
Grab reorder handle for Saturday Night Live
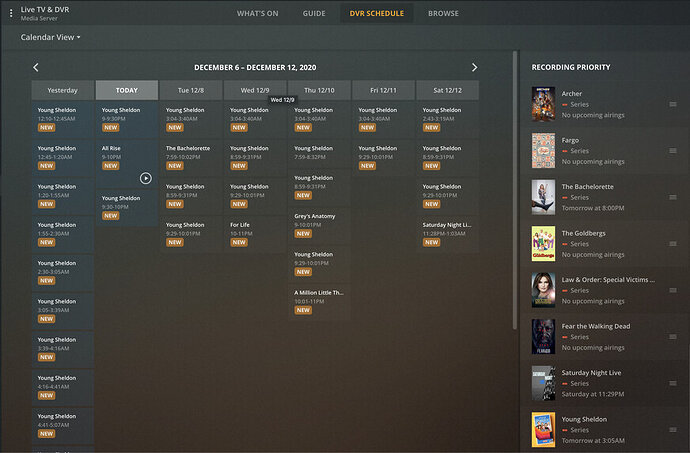[673, 383]
